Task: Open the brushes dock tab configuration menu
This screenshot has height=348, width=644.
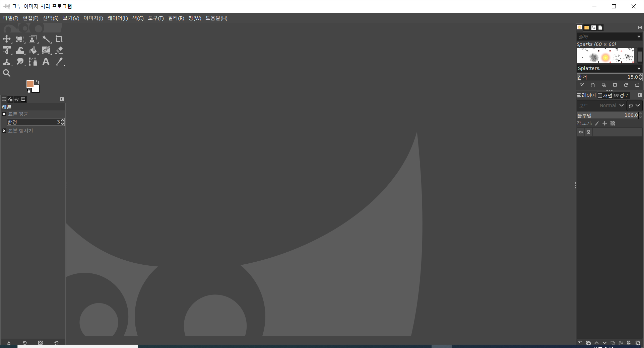Action: coord(640,27)
